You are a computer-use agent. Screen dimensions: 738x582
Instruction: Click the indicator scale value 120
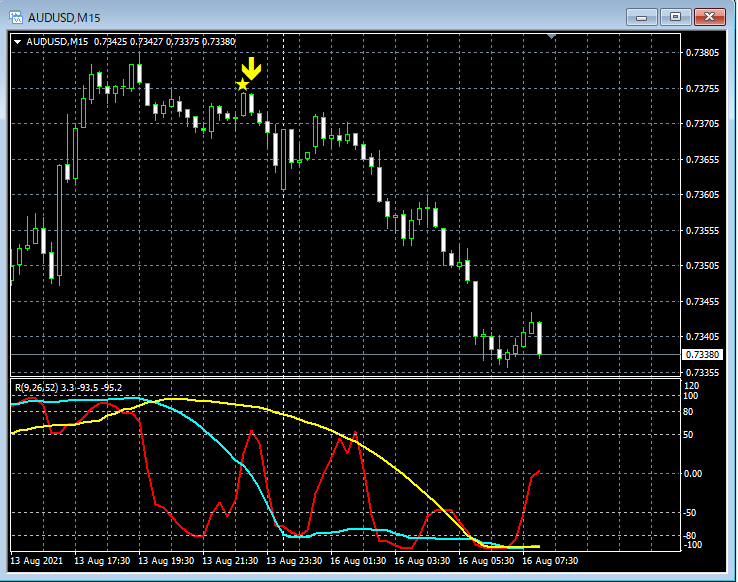(x=692, y=385)
